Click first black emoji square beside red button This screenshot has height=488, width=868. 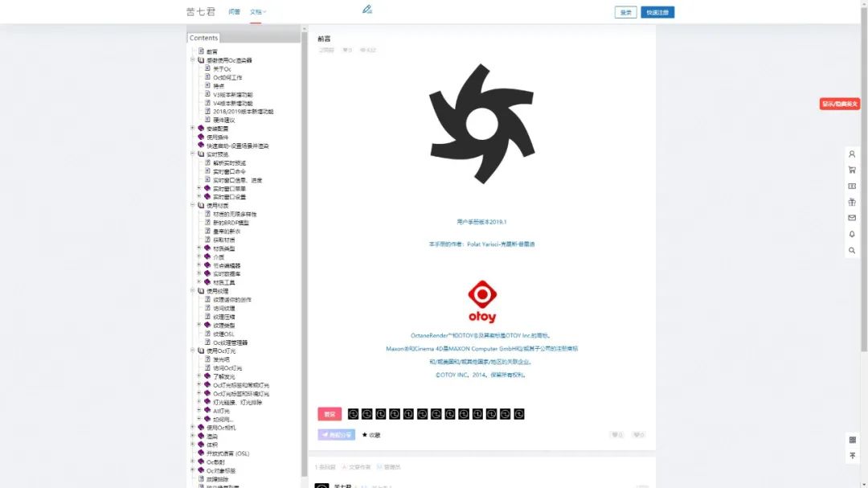pos(353,414)
